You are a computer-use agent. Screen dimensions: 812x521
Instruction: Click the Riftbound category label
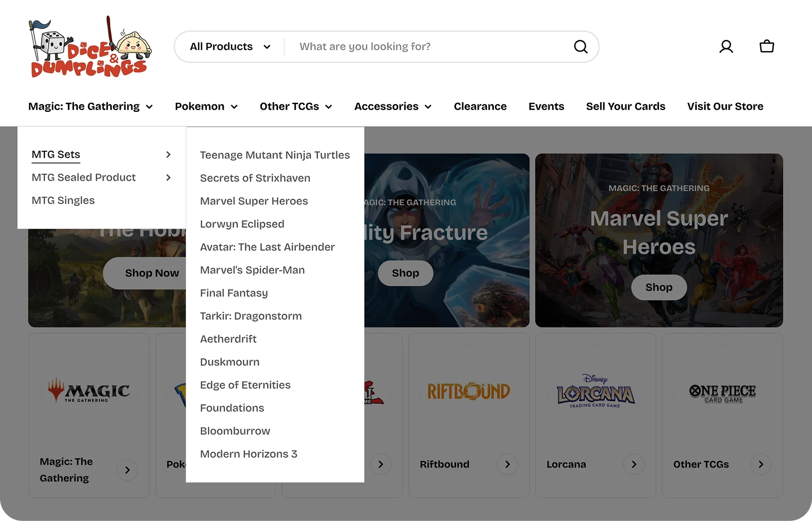point(444,464)
